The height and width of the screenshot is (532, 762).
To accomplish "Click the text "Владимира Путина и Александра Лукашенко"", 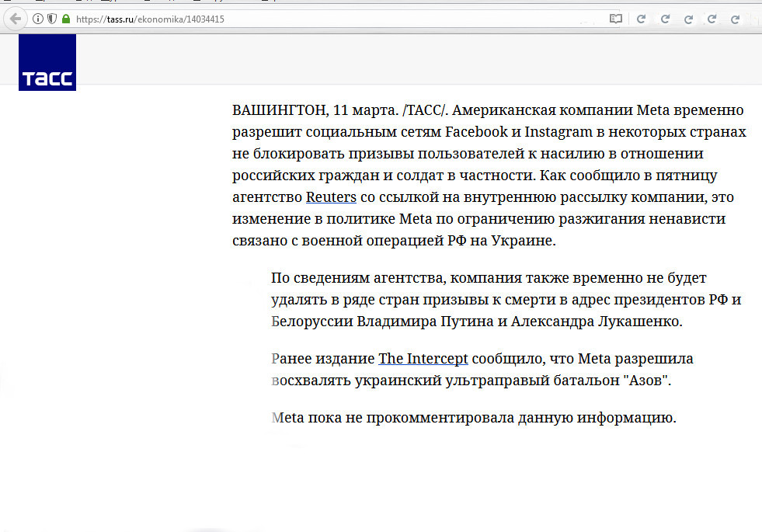I will (517, 322).
